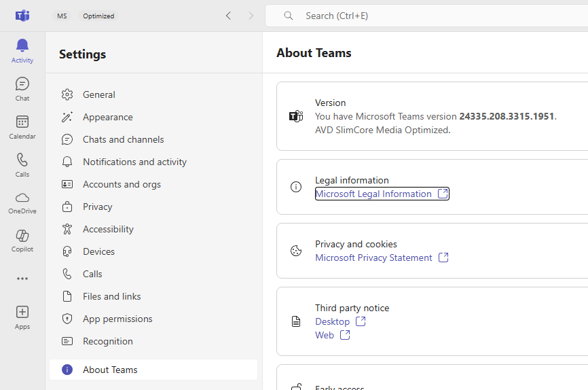The width and height of the screenshot is (588, 390).
Task: Click the forward navigation arrow
Action: (251, 16)
